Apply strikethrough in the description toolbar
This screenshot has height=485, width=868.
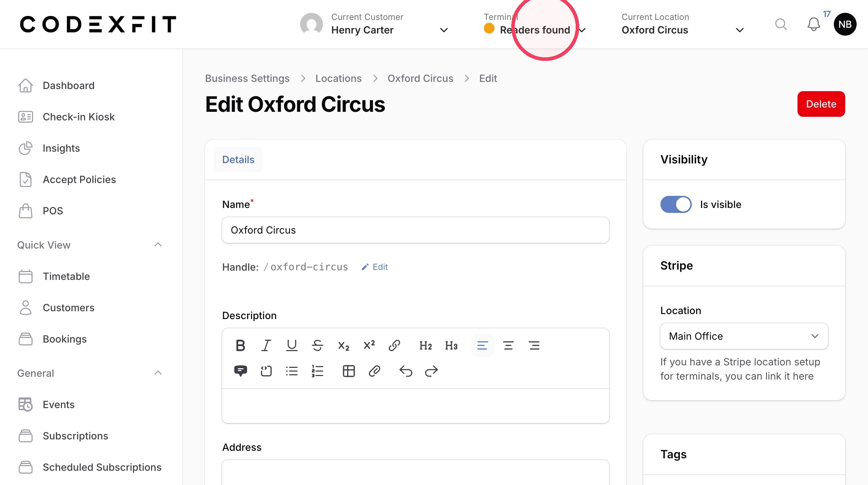pos(317,345)
